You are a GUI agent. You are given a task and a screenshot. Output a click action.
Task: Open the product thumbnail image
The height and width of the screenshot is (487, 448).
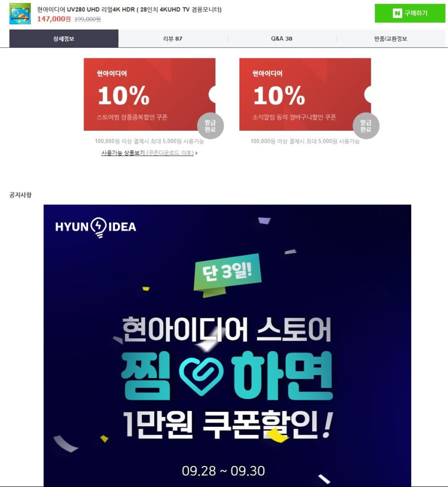[x=20, y=13]
